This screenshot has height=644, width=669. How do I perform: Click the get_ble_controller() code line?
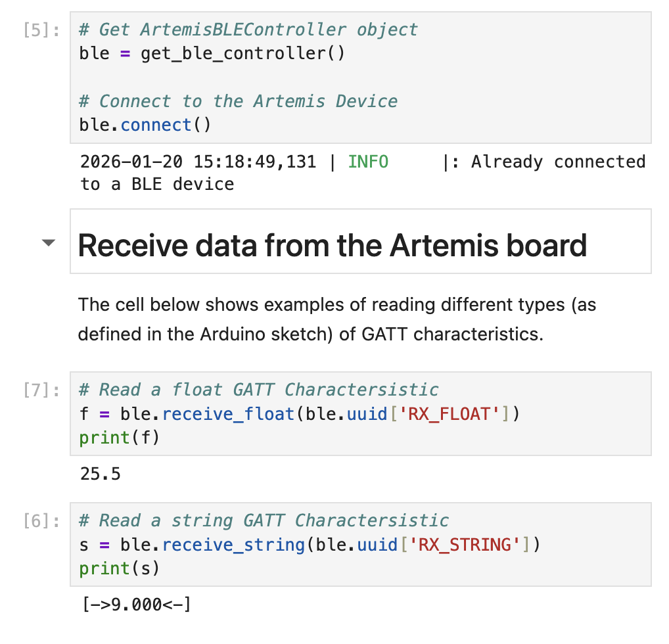point(212,53)
